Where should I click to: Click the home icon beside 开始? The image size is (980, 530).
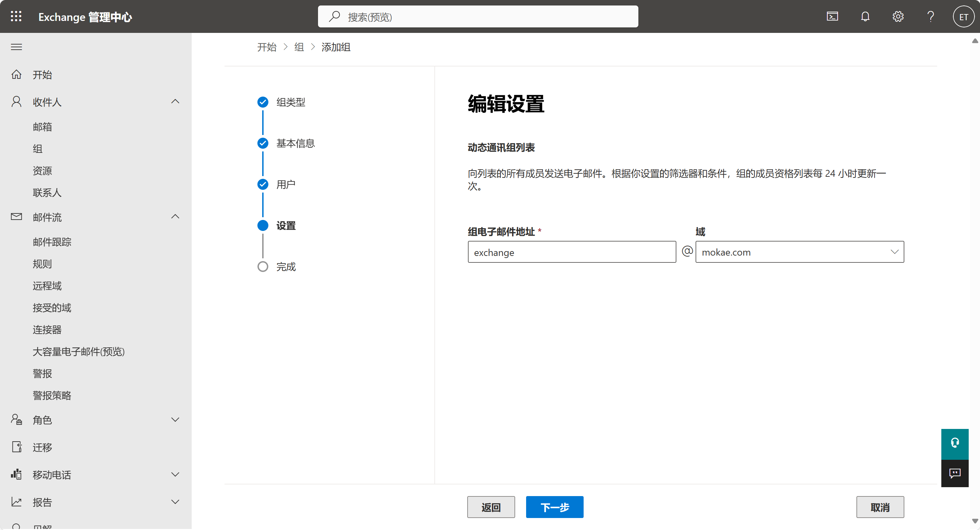click(x=16, y=74)
